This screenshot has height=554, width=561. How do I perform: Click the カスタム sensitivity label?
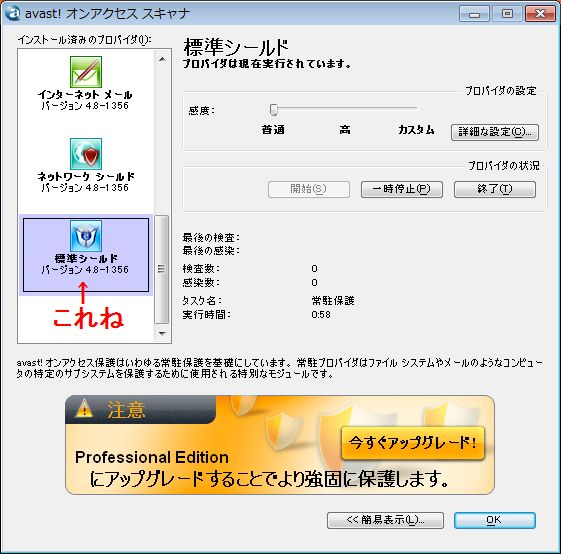416,130
